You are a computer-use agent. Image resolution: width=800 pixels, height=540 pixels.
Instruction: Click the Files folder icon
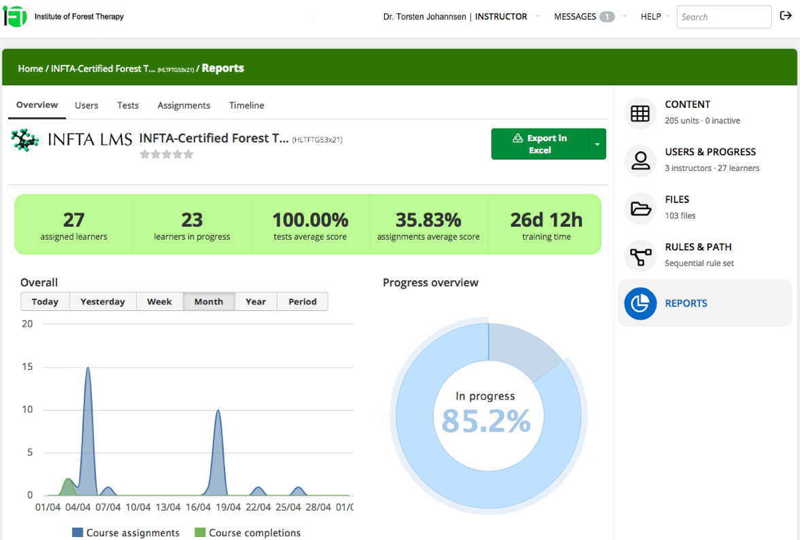(640, 208)
